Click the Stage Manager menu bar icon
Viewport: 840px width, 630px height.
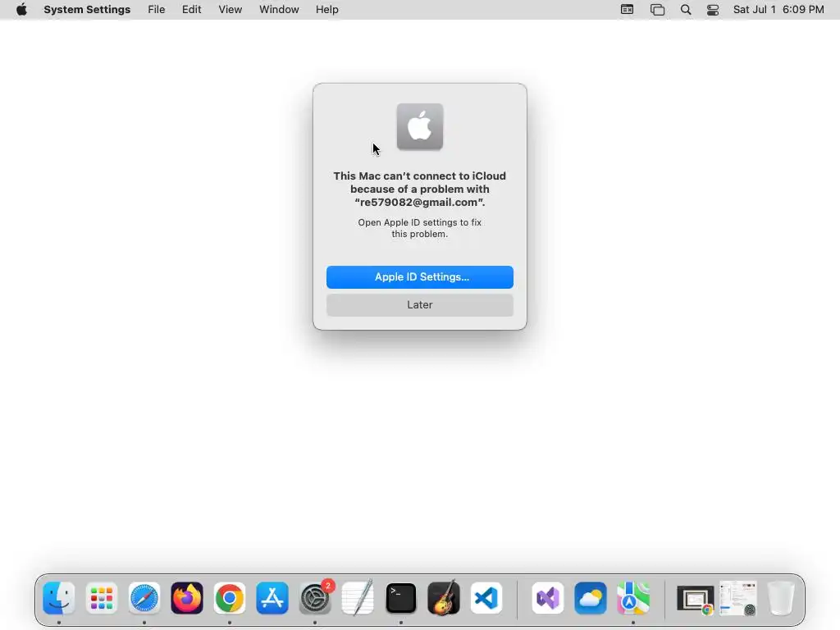click(x=657, y=9)
